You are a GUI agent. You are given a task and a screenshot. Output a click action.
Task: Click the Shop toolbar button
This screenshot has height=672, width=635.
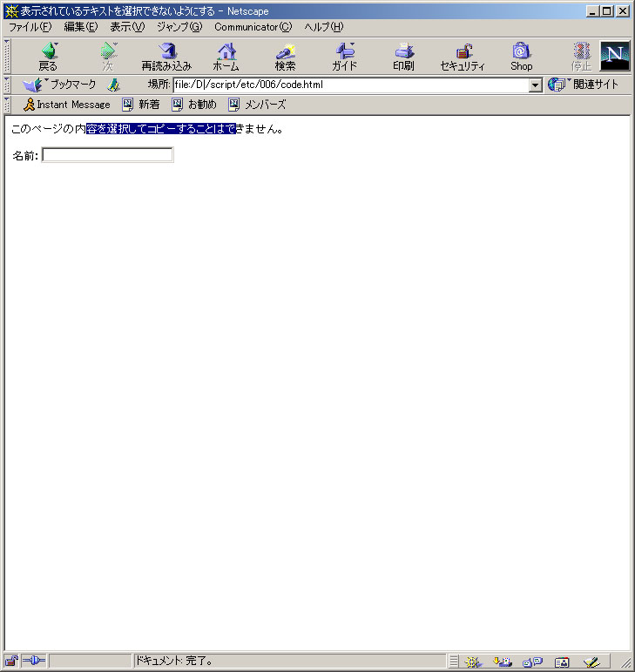521,57
